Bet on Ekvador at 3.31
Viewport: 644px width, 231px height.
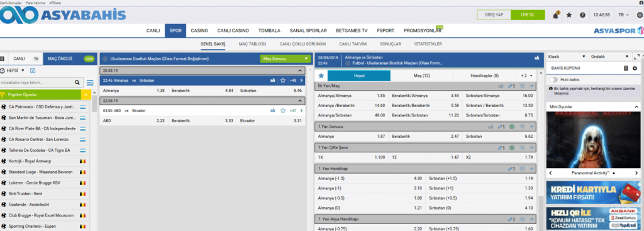click(271, 121)
